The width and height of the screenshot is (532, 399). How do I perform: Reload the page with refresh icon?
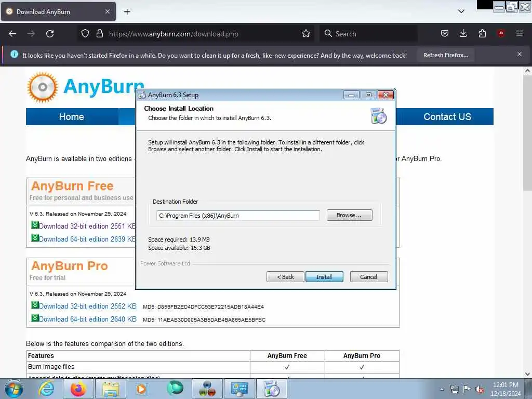50,34
